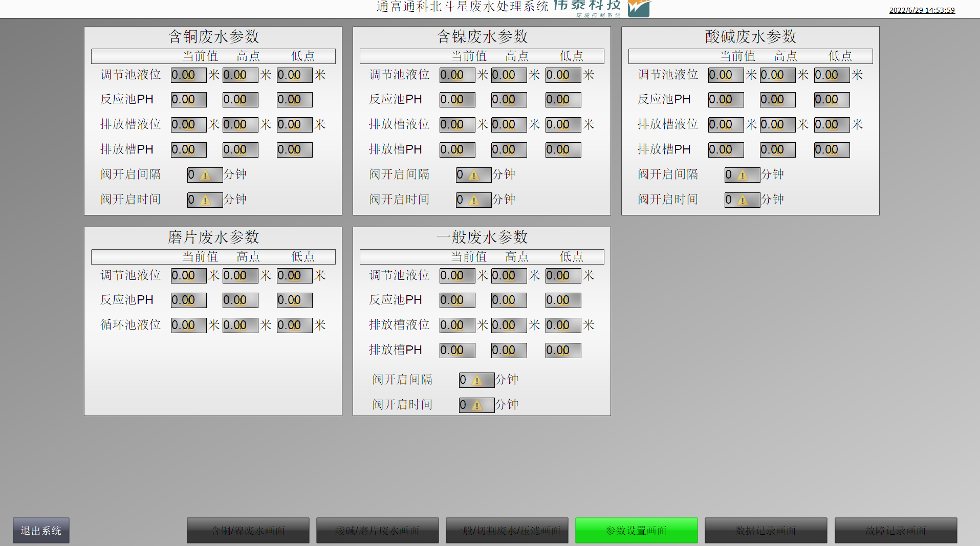
Task: Click warning icon in 一般废水 阀开启时间 field
Action: (x=477, y=405)
